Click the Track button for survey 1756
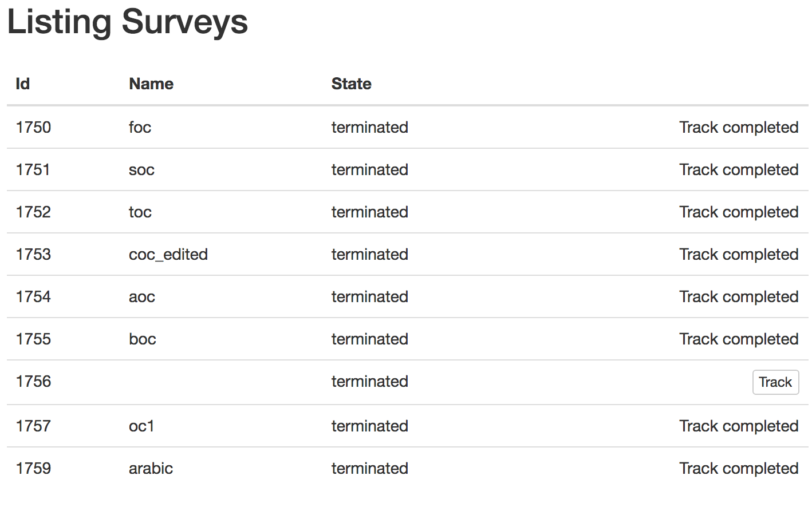The image size is (812, 507). coord(775,382)
